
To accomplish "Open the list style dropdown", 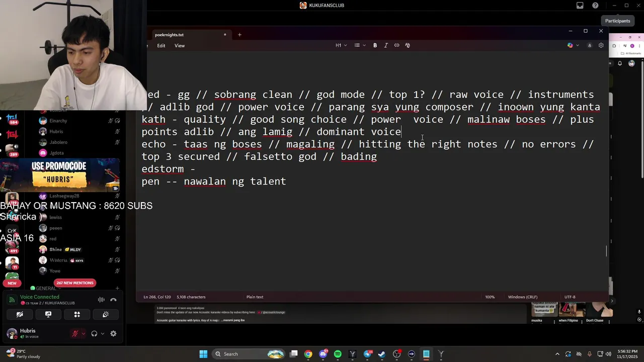I will tap(360, 45).
